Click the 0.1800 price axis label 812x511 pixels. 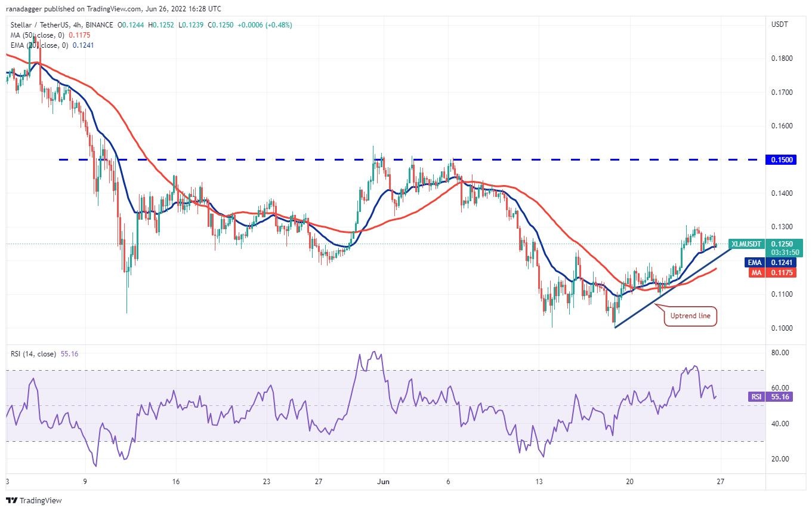[782, 59]
